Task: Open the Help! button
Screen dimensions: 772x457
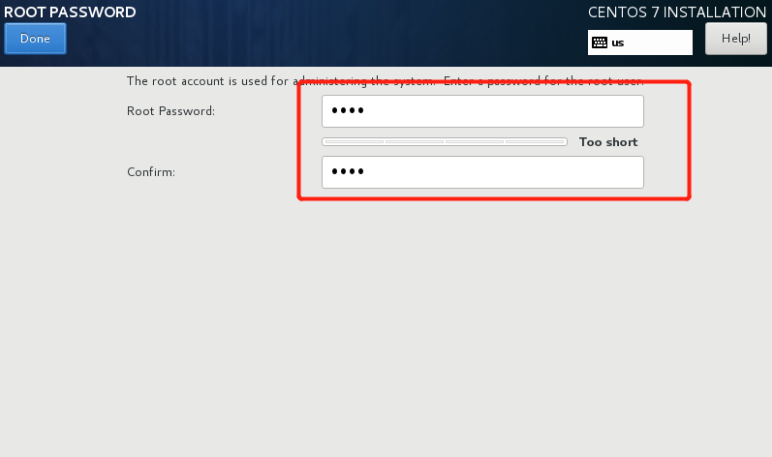Action: pos(736,38)
